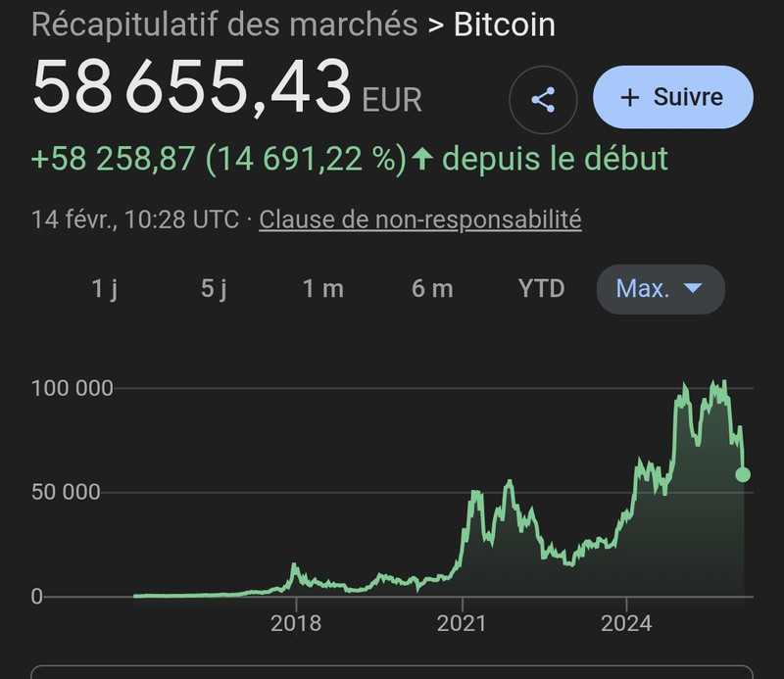Click the 2024 x-axis label

(x=626, y=623)
